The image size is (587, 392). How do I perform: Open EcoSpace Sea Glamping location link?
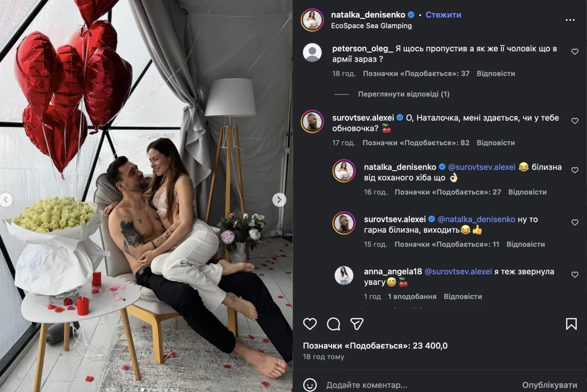click(x=371, y=26)
